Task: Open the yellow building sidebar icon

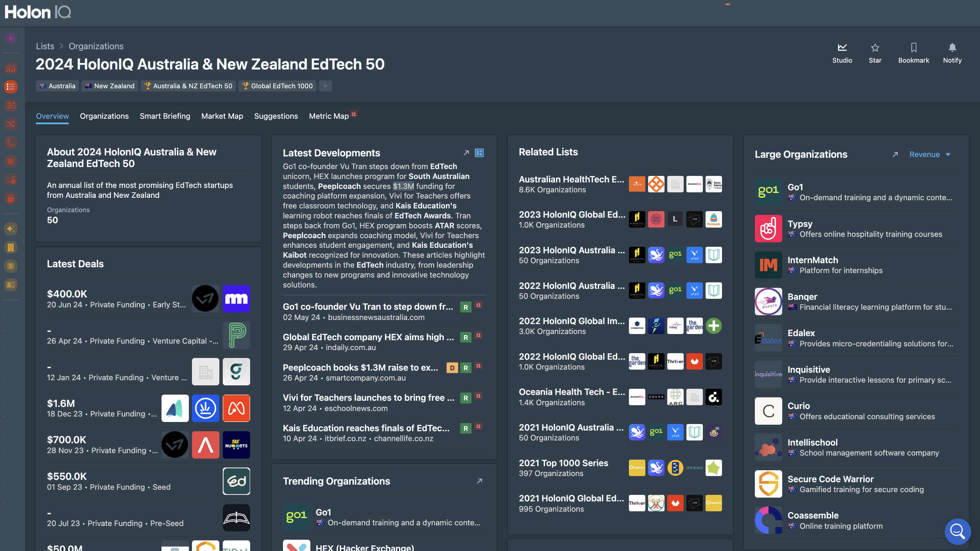Action: tap(11, 247)
